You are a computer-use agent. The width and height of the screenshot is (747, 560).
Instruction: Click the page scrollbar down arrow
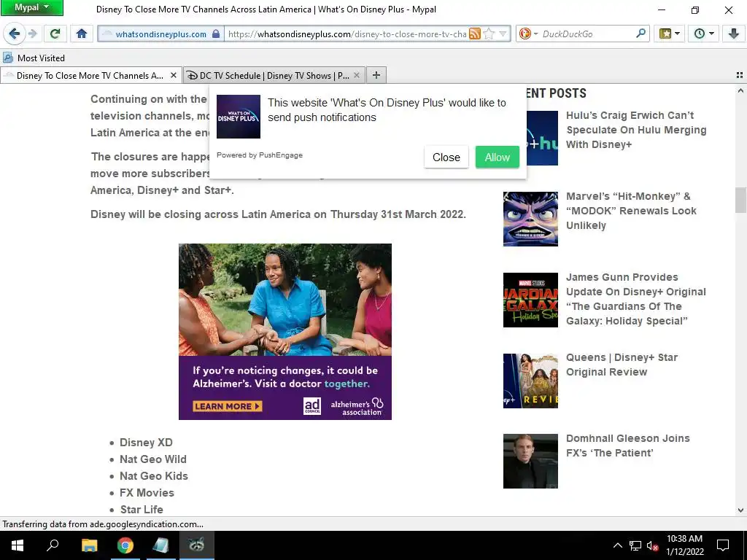coord(740,510)
